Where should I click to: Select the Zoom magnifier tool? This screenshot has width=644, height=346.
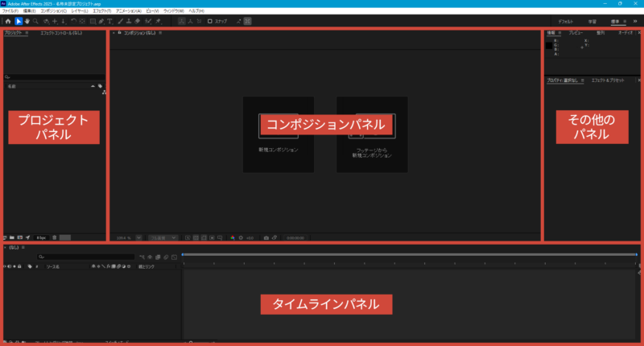click(x=35, y=22)
